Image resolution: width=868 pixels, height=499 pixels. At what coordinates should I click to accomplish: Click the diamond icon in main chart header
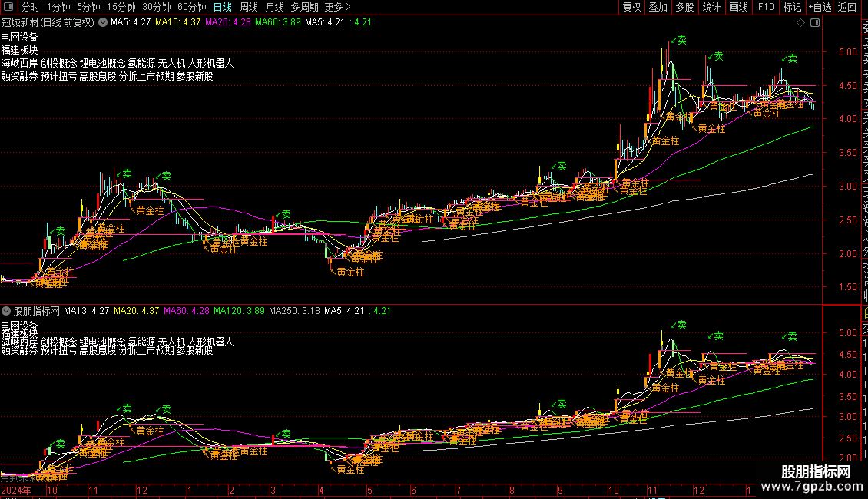tap(800, 23)
